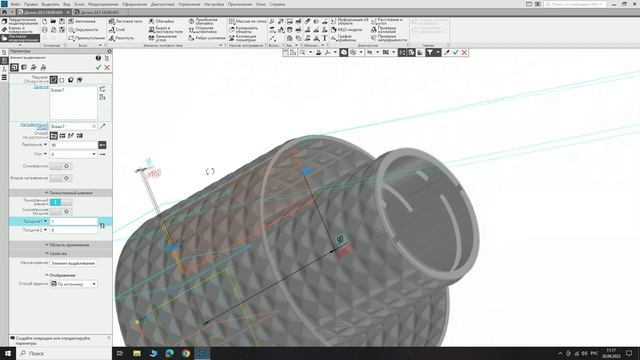Cancel the operation with the red X in Parameters panel
Screen dimensions: 640x360
point(107,67)
